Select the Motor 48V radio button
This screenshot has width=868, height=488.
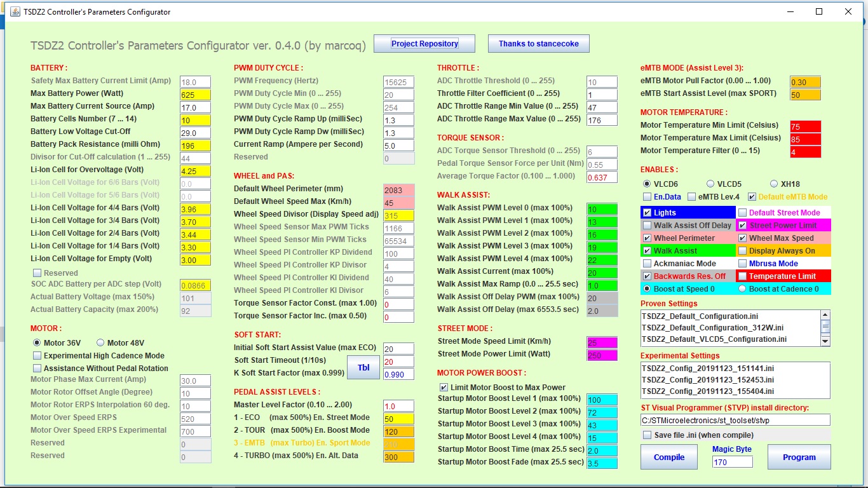[x=100, y=343]
